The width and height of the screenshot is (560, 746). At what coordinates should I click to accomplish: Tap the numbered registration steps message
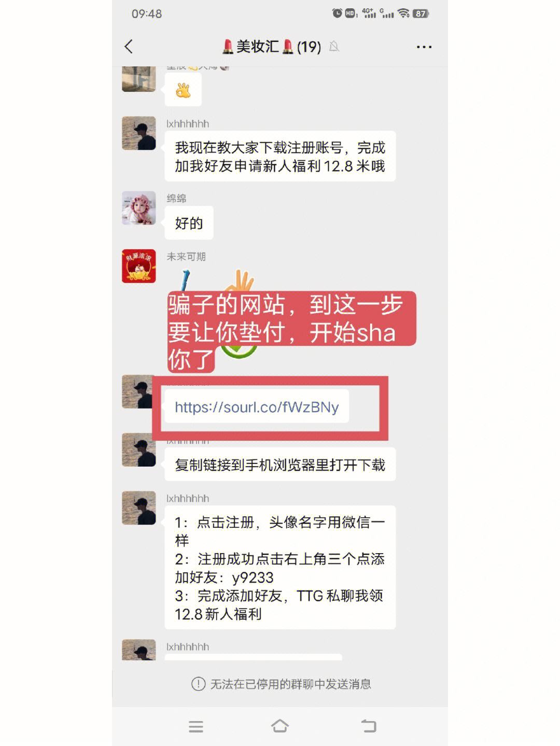280,568
